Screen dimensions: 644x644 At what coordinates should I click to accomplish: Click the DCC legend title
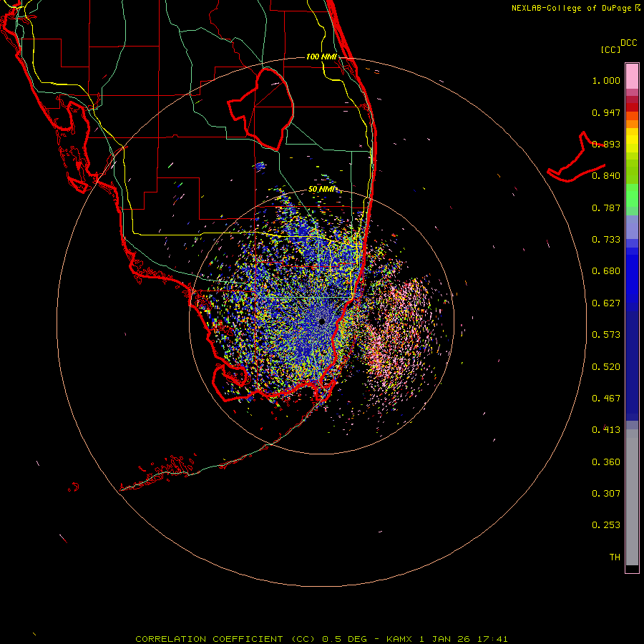628,43
